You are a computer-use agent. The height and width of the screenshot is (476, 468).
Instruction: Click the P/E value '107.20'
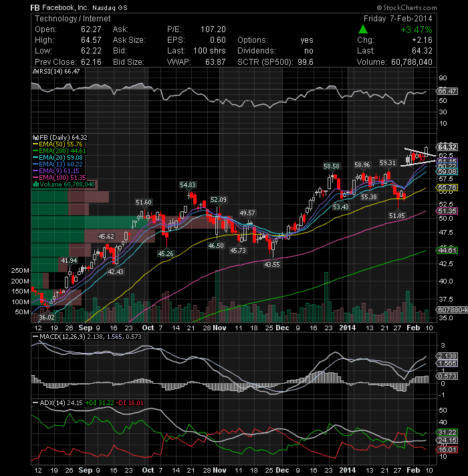[213, 29]
